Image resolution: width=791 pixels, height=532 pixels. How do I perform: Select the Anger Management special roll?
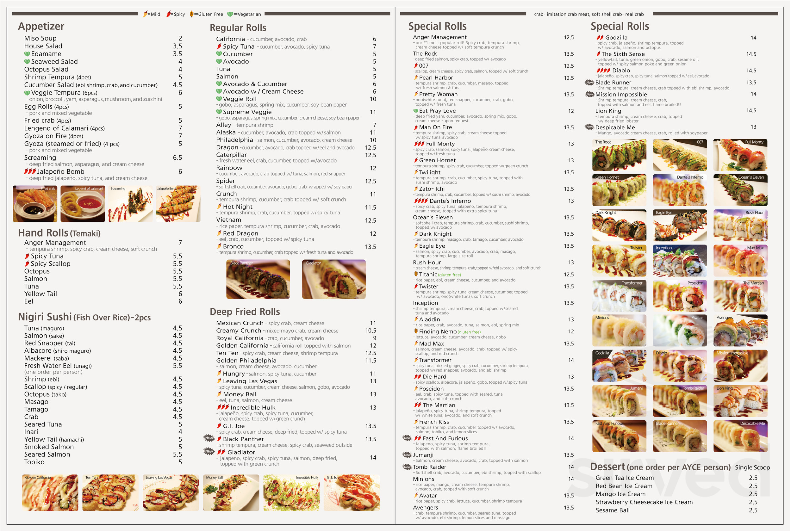[x=439, y=37]
